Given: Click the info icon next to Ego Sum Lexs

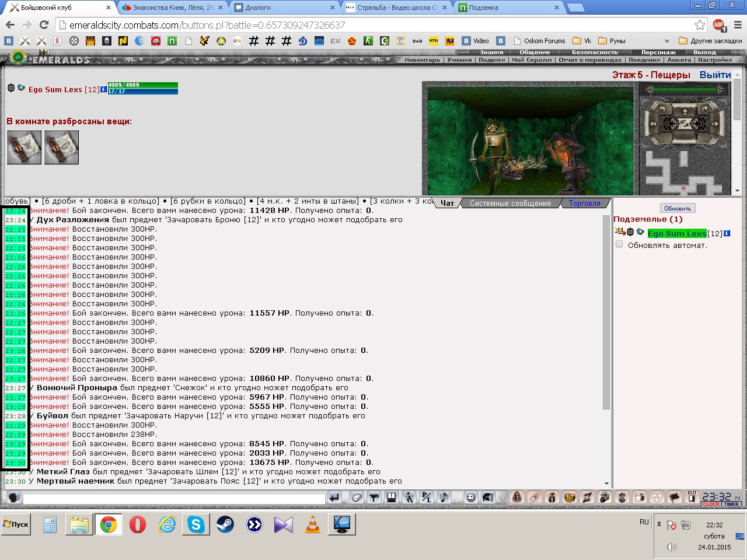Looking at the screenshot, I should (x=103, y=89).
